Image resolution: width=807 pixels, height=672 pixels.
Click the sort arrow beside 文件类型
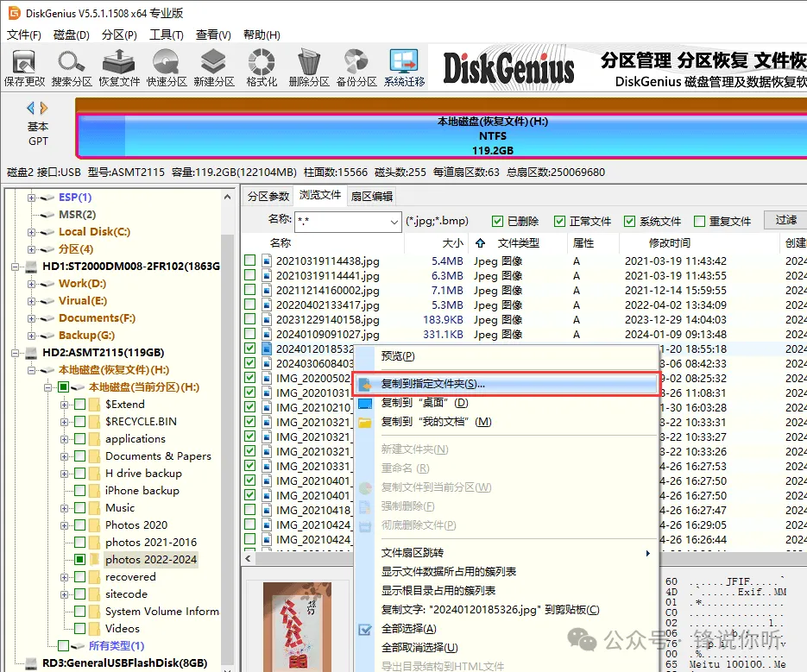click(x=480, y=243)
